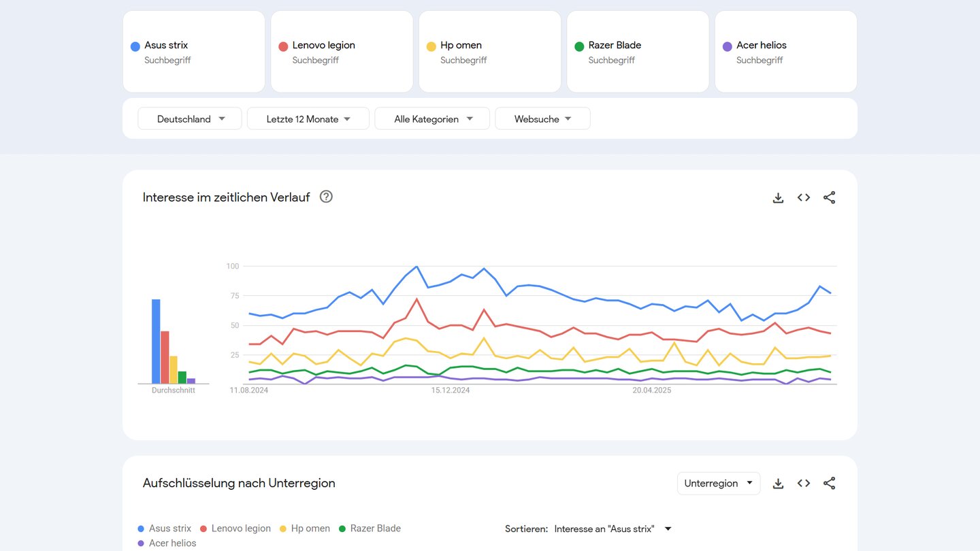
Task: Open the Deutschland region dropdown
Action: pyautogui.click(x=190, y=119)
